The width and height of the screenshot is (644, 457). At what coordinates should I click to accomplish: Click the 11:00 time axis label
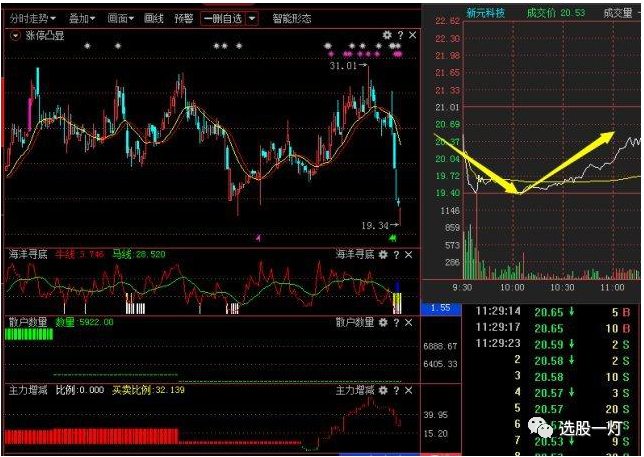pyautogui.click(x=612, y=287)
